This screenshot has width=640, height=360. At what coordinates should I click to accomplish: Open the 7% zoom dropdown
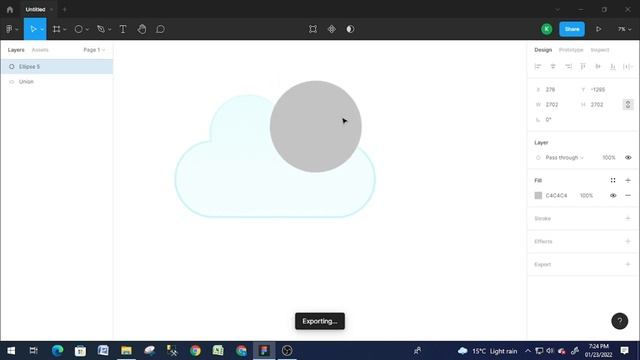624,29
